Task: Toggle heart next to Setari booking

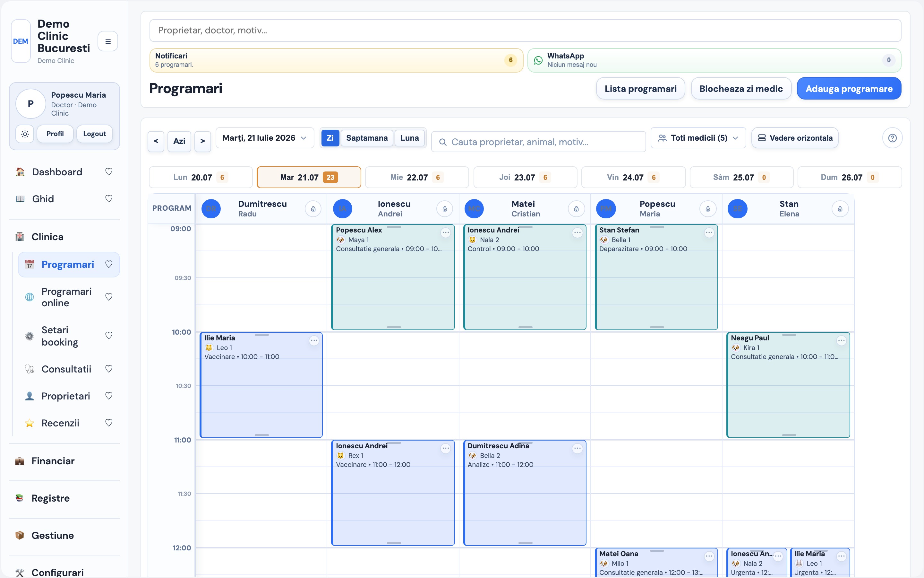Action: point(109,336)
